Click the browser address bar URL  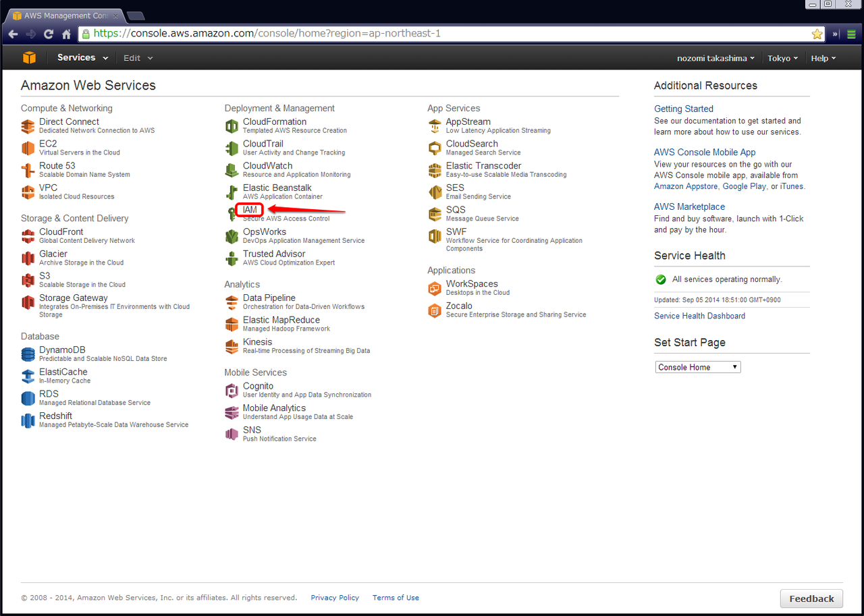(x=267, y=33)
